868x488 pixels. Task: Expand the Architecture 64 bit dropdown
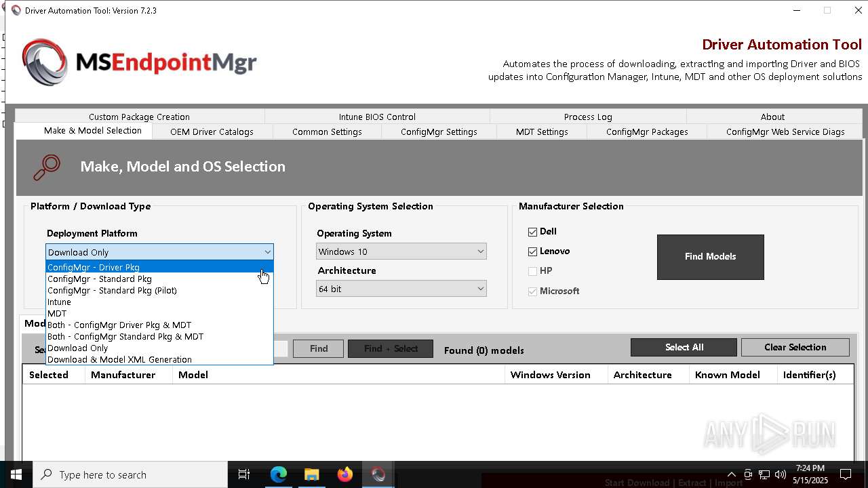tap(401, 289)
